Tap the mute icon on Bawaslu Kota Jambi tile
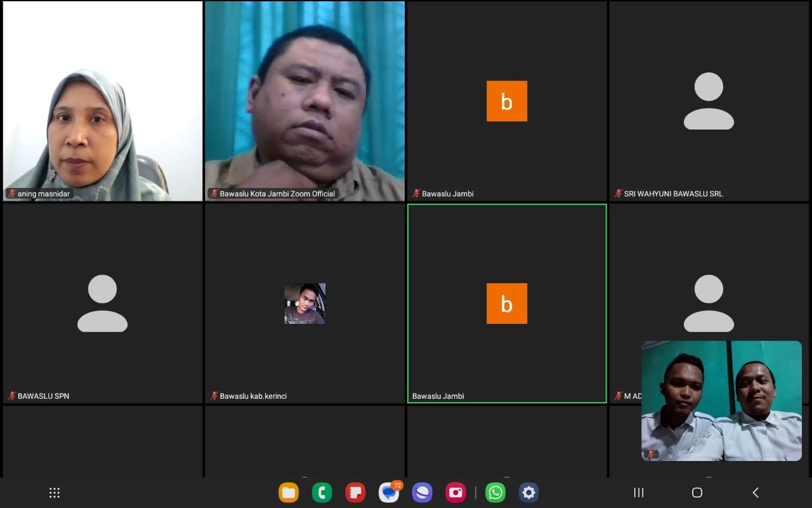Image resolution: width=812 pixels, height=508 pixels. pyautogui.click(x=214, y=193)
